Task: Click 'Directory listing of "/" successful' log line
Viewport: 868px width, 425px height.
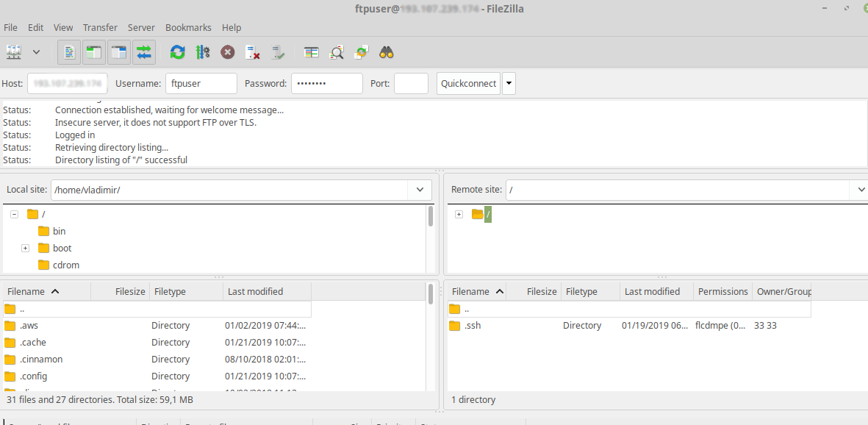Action: point(121,160)
